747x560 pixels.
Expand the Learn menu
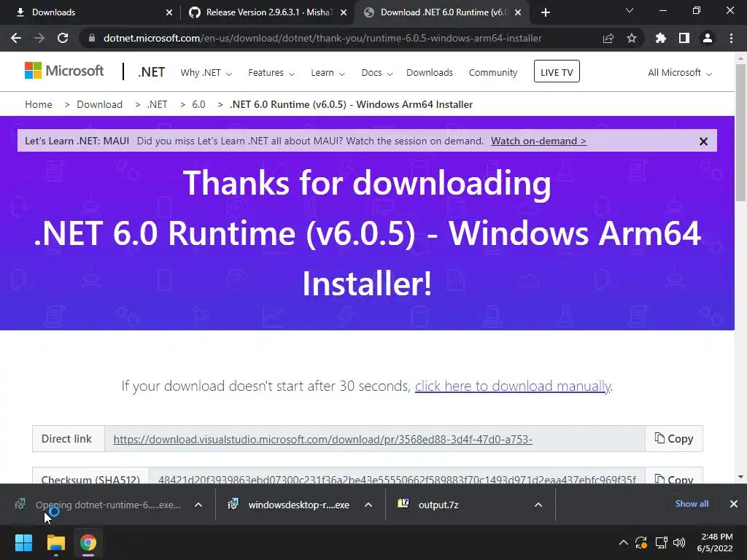click(x=328, y=73)
